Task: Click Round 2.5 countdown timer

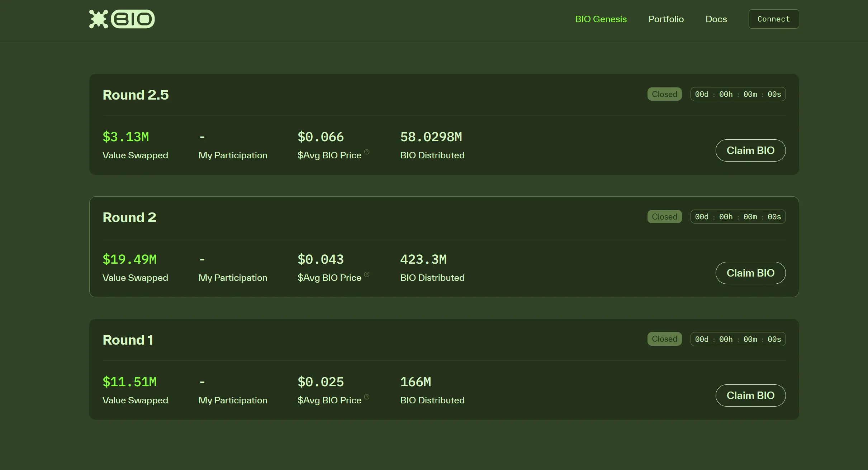Action: tap(737, 94)
